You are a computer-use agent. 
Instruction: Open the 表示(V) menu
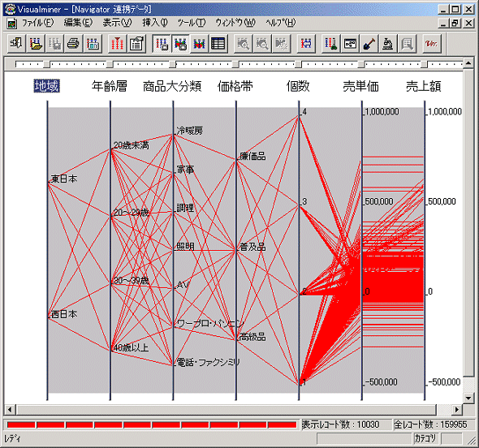click(117, 23)
